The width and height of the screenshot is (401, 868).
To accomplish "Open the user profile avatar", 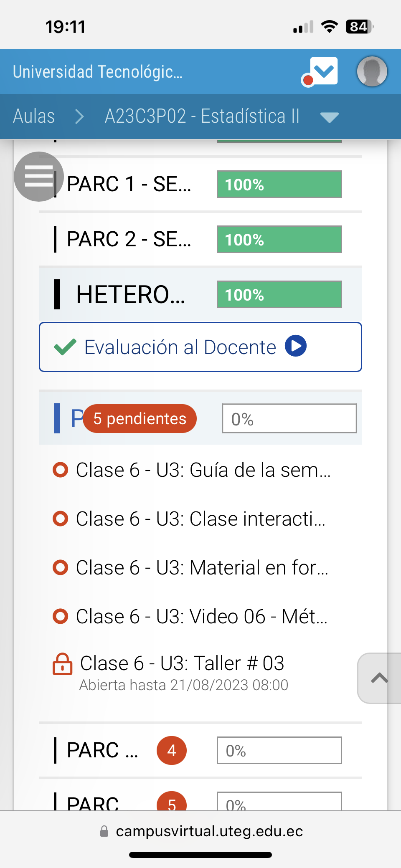I will click(x=372, y=71).
